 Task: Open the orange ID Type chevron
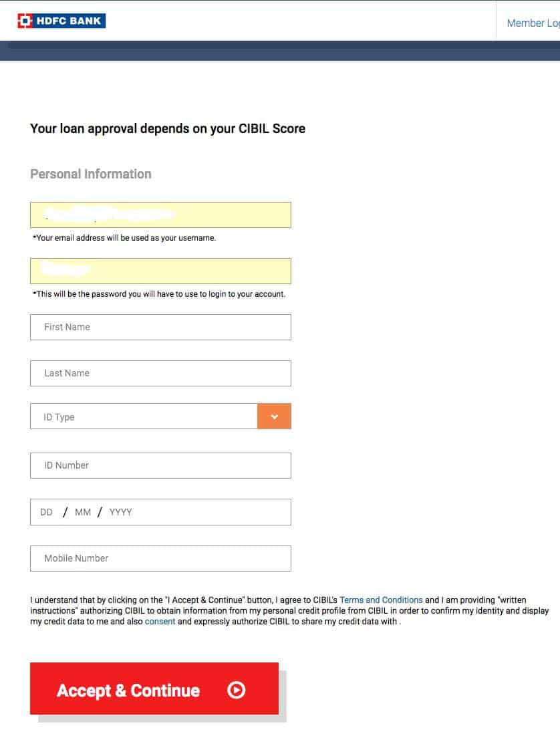(x=274, y=416)
